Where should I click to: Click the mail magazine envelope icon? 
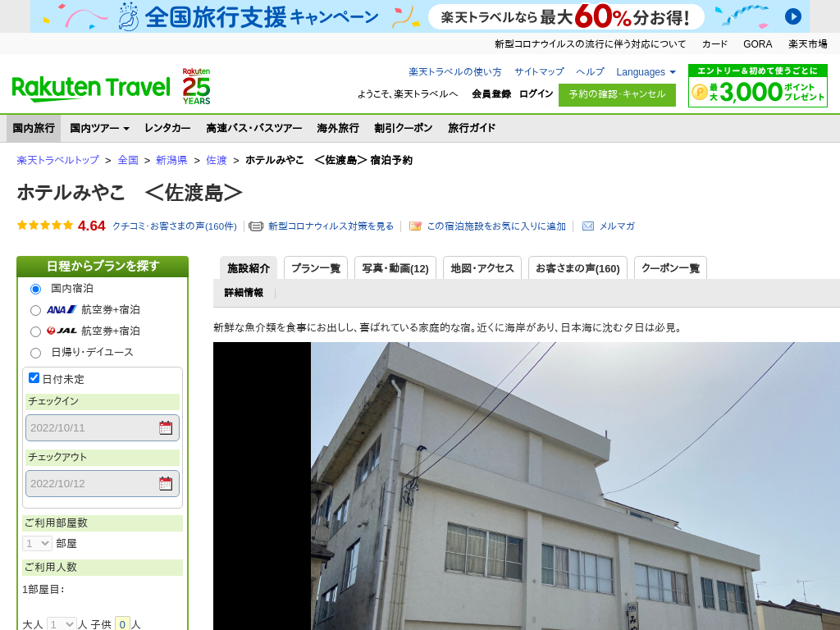coord(588,226)
